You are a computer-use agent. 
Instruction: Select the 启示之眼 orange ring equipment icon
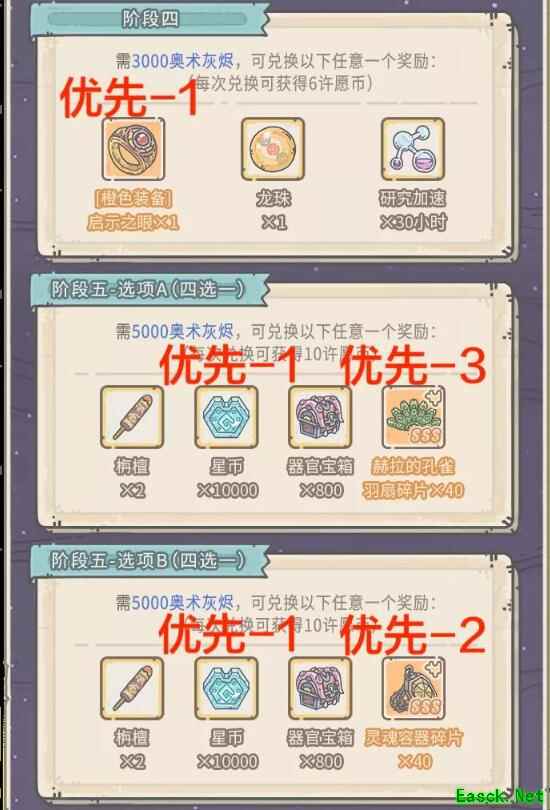pos(133,149)
